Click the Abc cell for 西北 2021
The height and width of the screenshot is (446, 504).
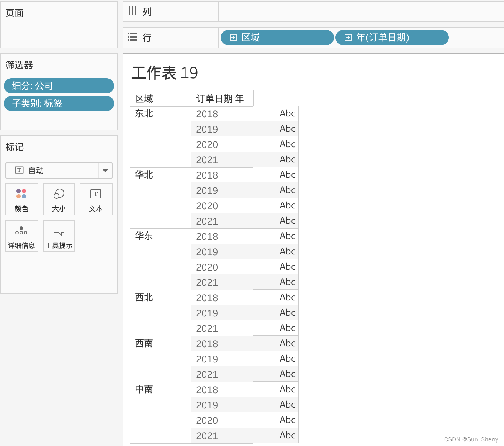click(288, 328)
